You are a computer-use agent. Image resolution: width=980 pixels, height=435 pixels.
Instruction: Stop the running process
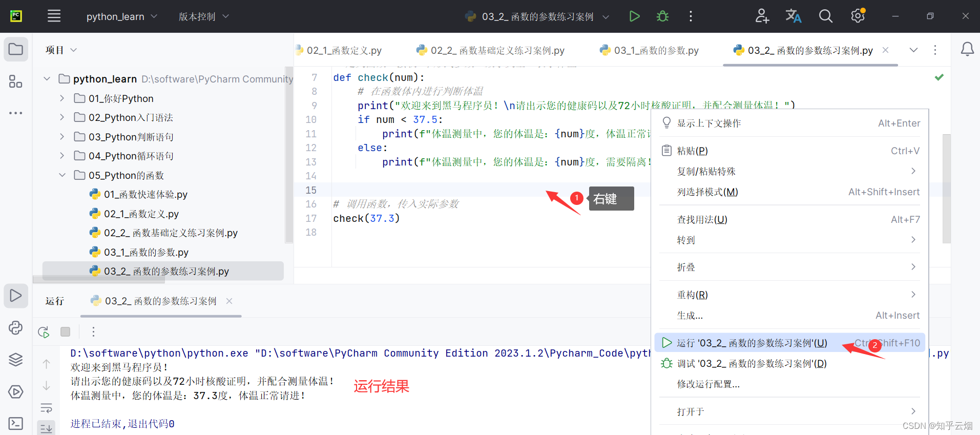tap(66, 332)
